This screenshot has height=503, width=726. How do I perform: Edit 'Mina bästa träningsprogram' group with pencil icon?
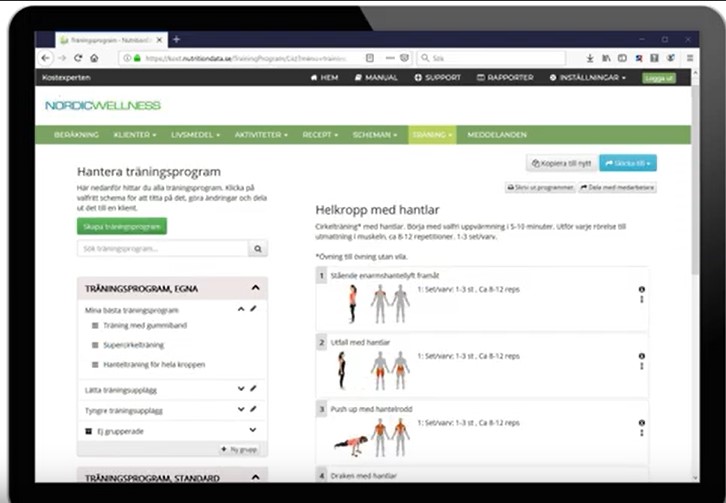[253, 309]
